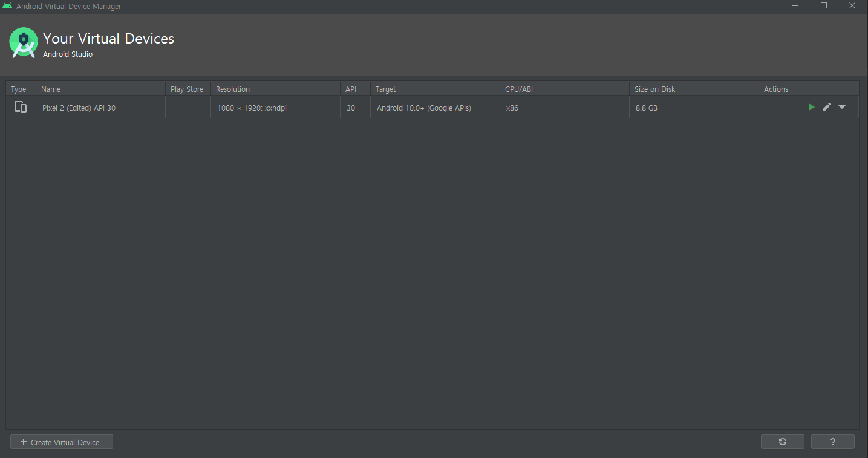868x458 pixels.
Task: Click the Actions column header
Action: pyautogui.click(x=776, y=89)
